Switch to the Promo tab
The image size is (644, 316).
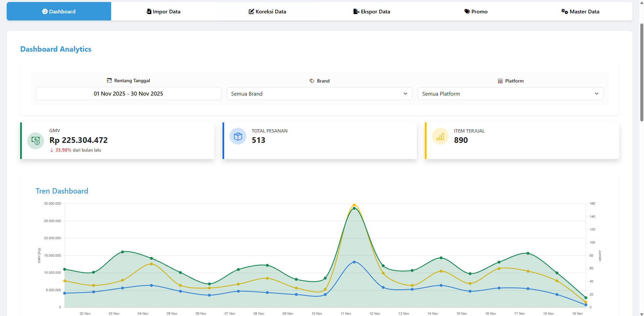tap(476, 11)
